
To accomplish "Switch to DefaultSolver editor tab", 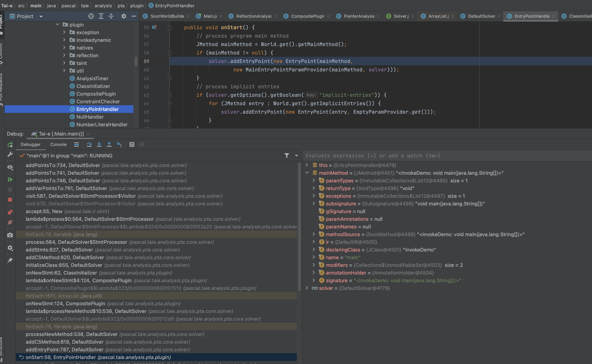I will point(481,16).
